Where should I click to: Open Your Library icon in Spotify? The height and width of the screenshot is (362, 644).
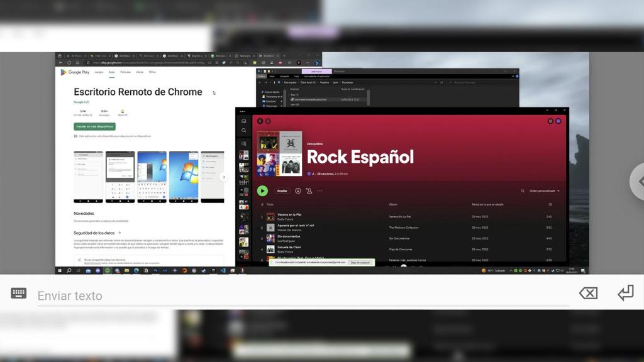tap(243, 144)
